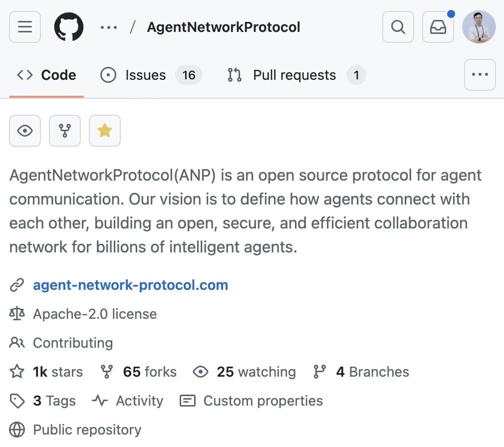Go to the GitHub homepage logo
The width and height of the screenshot is (504, 447).
pos(69,27)
